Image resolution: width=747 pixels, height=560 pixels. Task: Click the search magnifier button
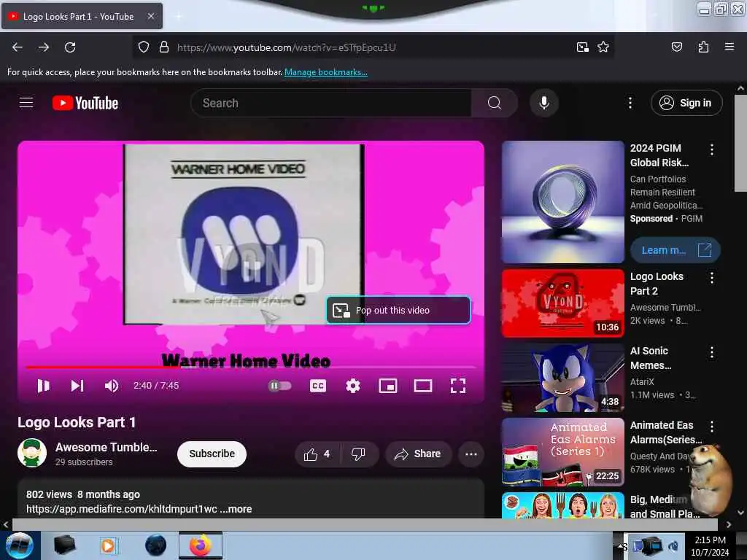tap(495, 103)
